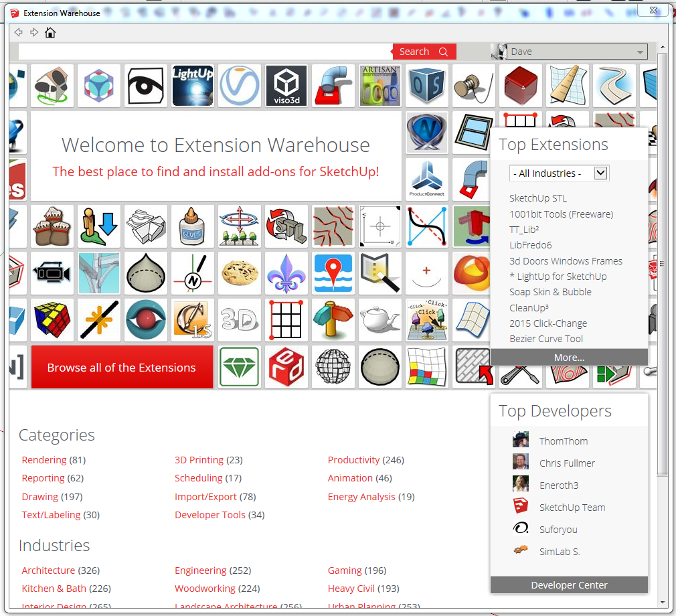Image resolution: width=676 pixels, height=616 pixels.
Task: Select the teapot extension icon
Action: click(x=380, y=320)
